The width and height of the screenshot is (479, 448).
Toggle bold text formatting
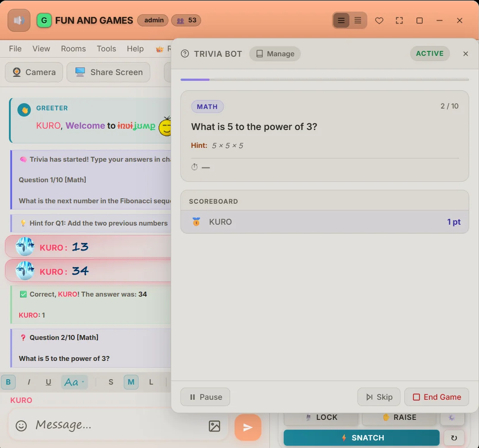[x=8, y=382]
